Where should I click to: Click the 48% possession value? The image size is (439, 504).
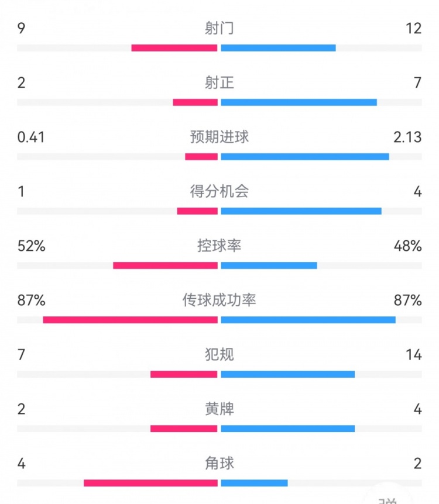coord(407,246)
